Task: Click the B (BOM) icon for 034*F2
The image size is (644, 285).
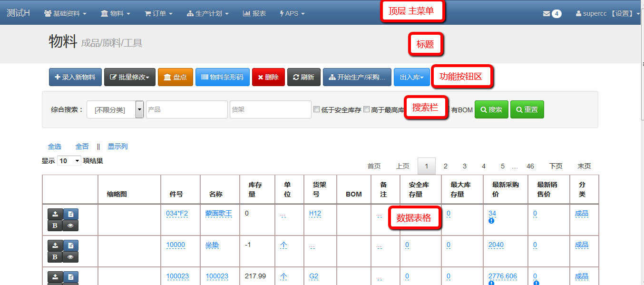Action: 55,226
